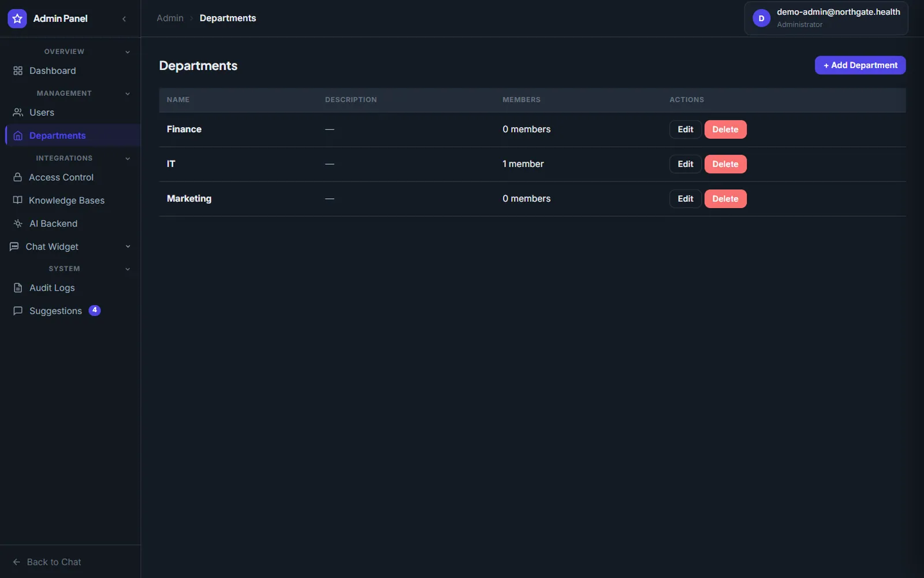Click the Departments breadcrumb text

click(228, 18)
